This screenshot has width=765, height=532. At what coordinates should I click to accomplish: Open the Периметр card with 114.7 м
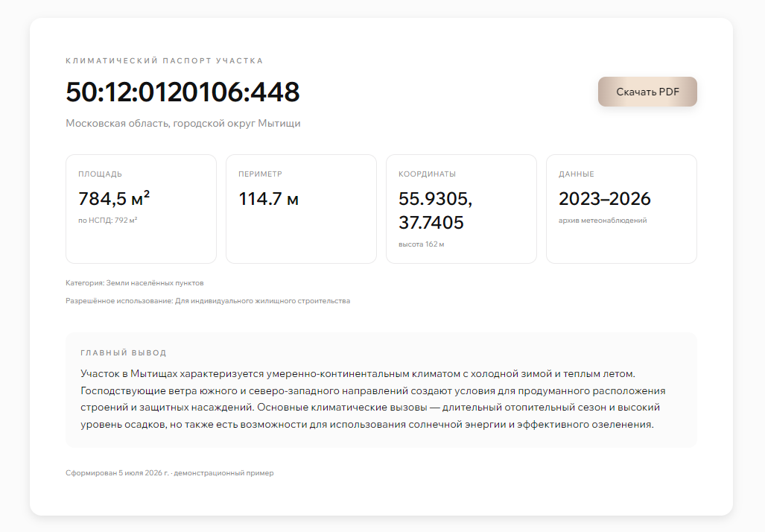tap(301, 209)
